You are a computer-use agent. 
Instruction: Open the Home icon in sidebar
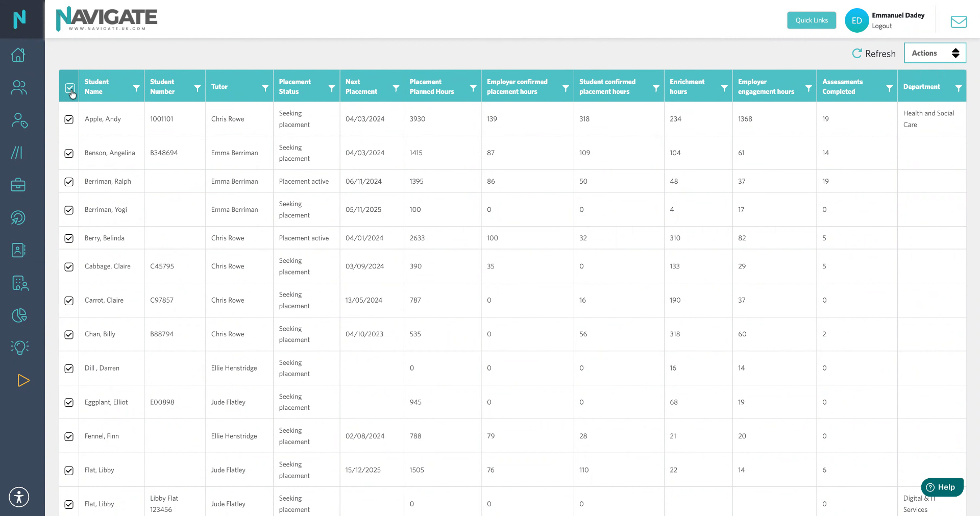(x=18, y=55)
